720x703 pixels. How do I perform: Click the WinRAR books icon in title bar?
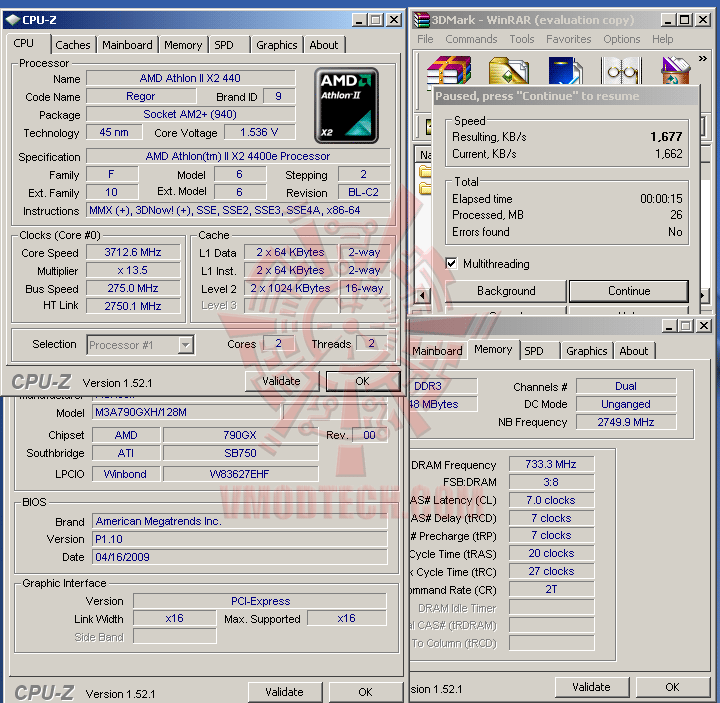(420, 20)
